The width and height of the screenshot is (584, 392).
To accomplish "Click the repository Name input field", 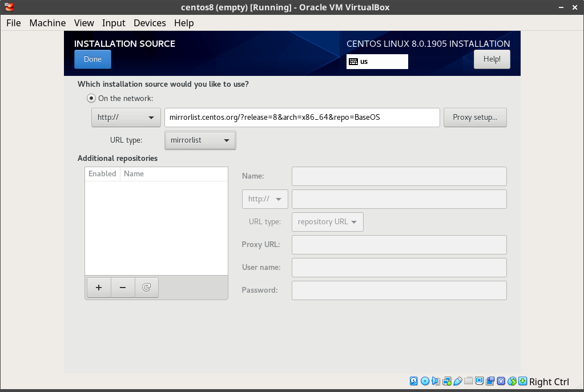I will (x=399, y=176).
